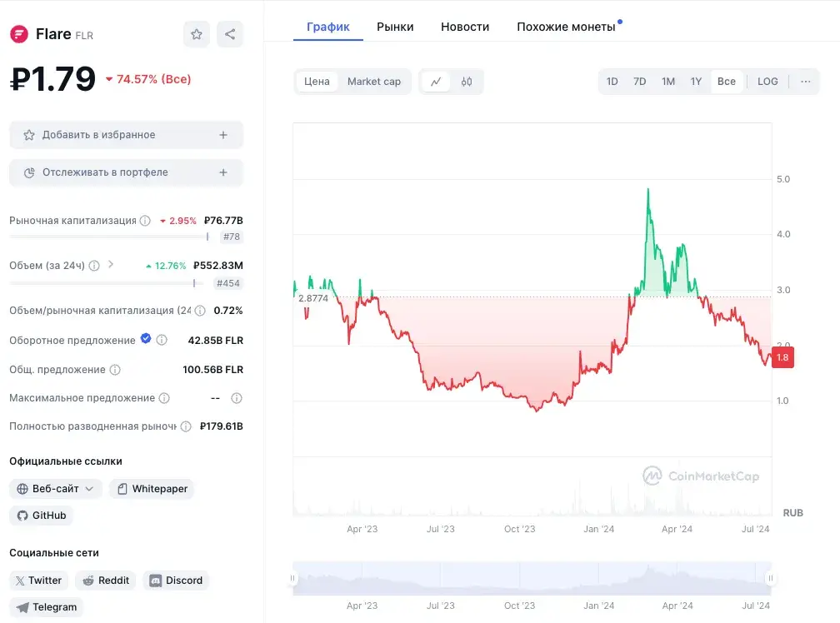
Task: Expand the Объем (за 24ч) chevron
Action: tap(111, 264)
